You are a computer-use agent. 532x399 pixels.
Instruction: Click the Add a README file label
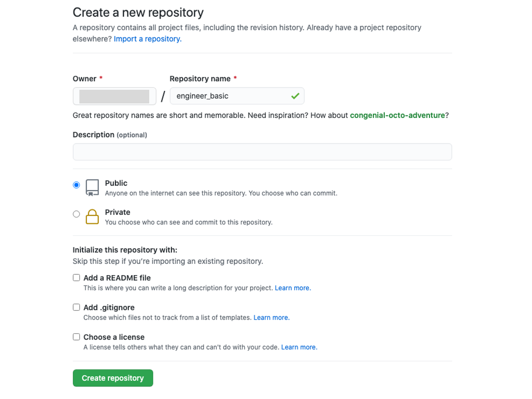pyautogui.click(x=117, y=278)
